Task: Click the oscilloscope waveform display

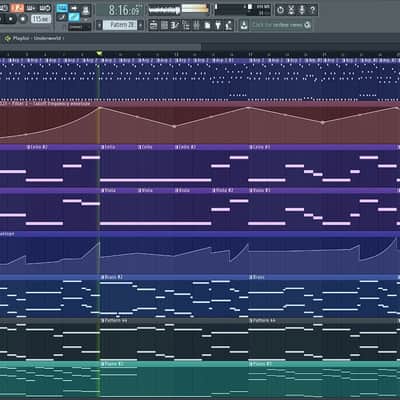Action: (x=164, y=10)
